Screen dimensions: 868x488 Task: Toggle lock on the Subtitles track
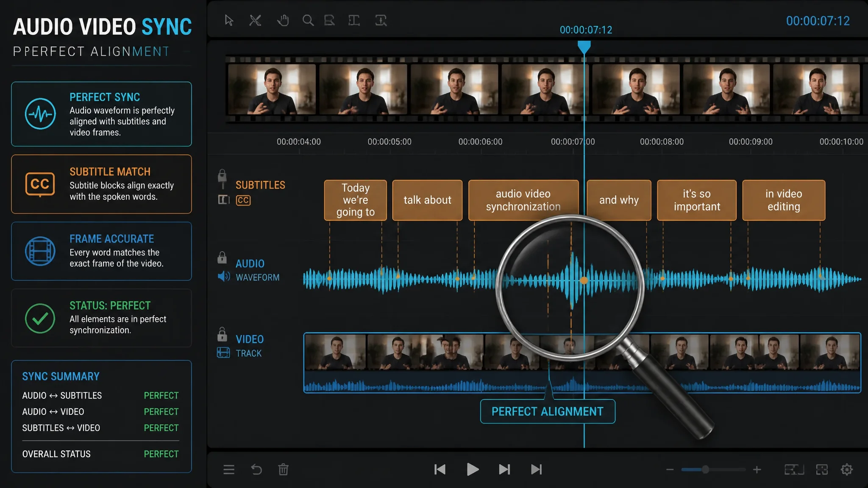(222, 176)
